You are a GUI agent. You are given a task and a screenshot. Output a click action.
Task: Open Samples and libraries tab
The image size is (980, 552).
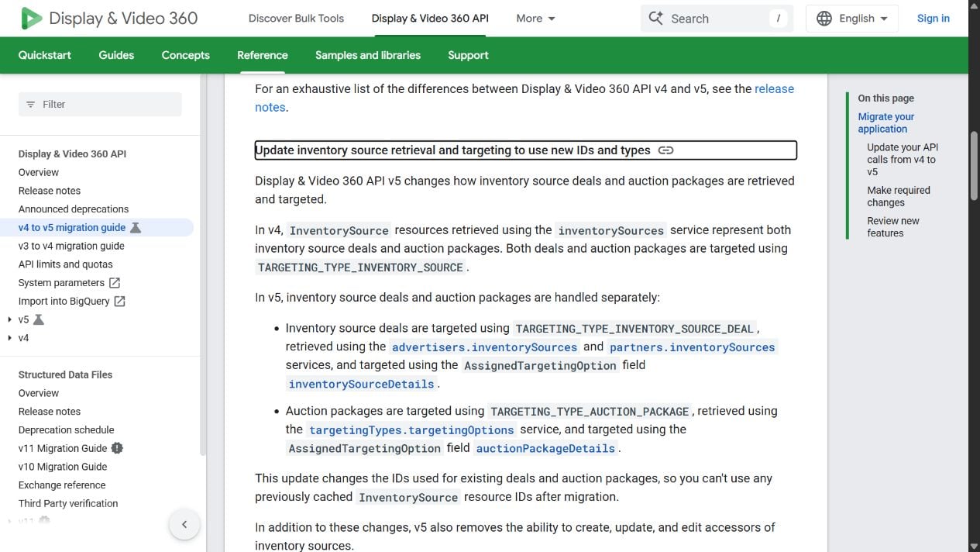click(x=368, y=55)
